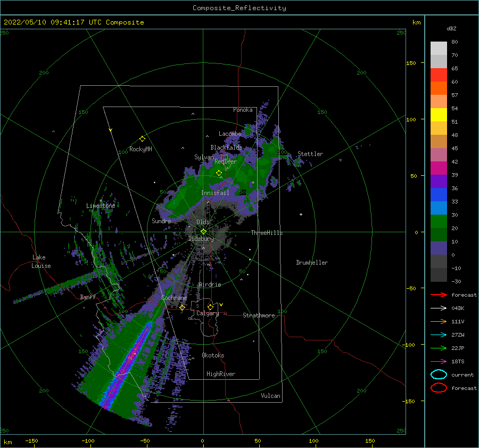Click the asterisk marker above Limestone
Viewport: 479px width, 448px height.
click(101, 201)
